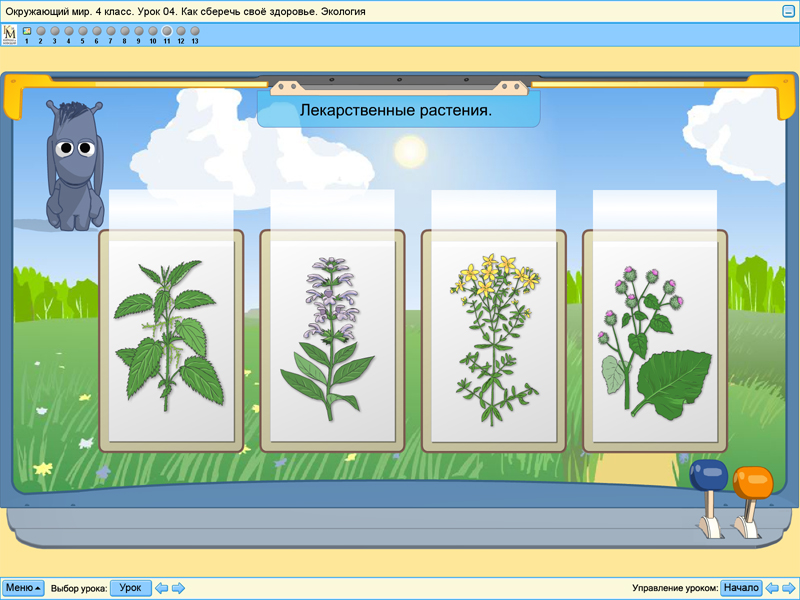800x600 pixels.
Task: Click the Урок button
Action: tap(130, 588)
